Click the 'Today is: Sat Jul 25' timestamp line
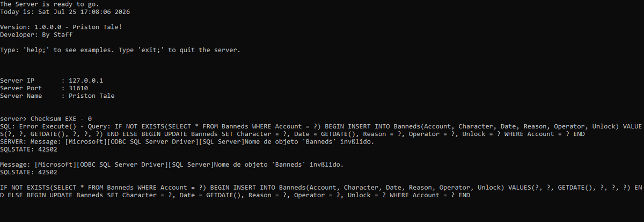The height and width of the screenshot is (222, 644). coord(65,11)
